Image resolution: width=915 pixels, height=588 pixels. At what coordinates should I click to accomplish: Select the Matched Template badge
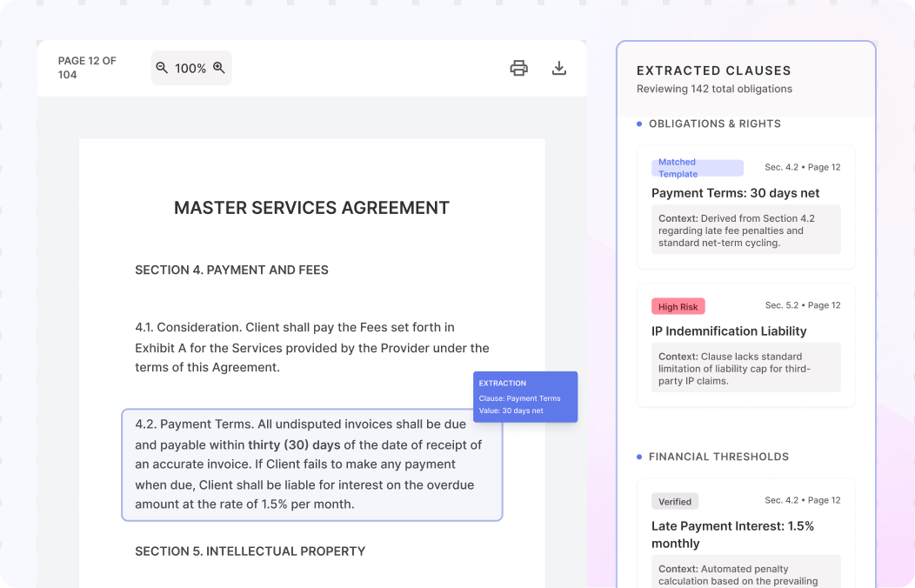[698, 168]
